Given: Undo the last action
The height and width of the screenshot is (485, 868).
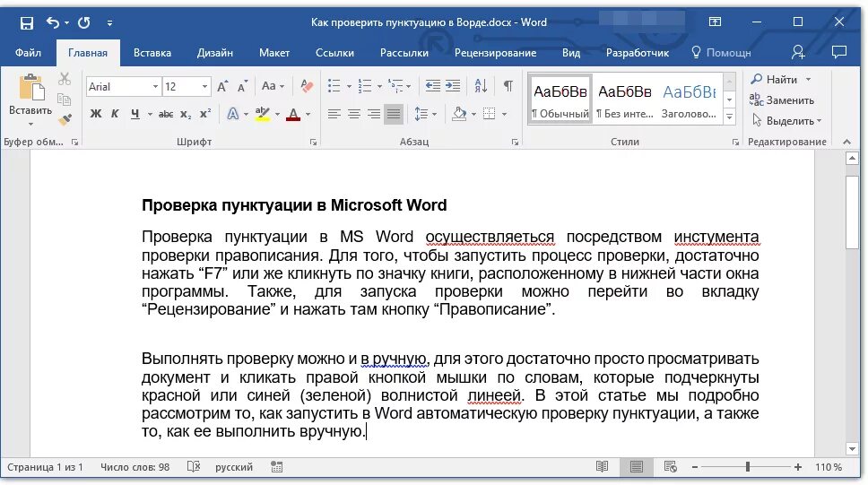Looking at the screenshot, I should [53, 22].
